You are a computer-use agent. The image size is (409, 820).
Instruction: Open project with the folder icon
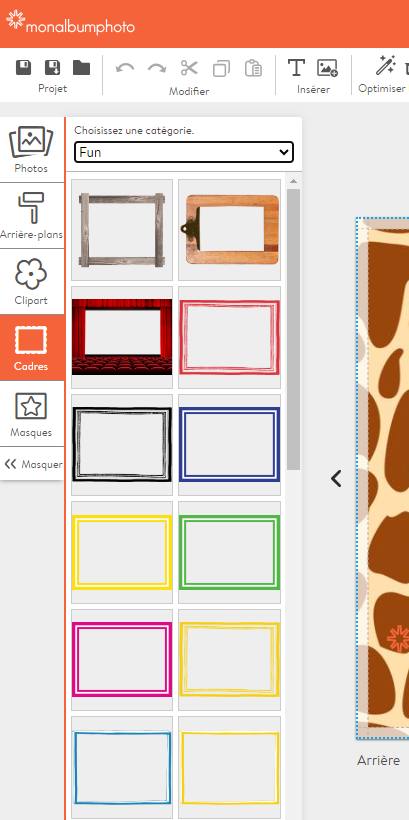click(x=82, y=67)
